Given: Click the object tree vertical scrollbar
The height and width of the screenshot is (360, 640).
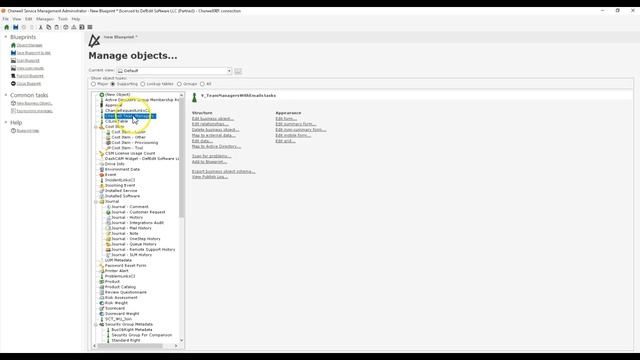Looking at the screenshot, I should pyautogui.click(x=182, y=218).
